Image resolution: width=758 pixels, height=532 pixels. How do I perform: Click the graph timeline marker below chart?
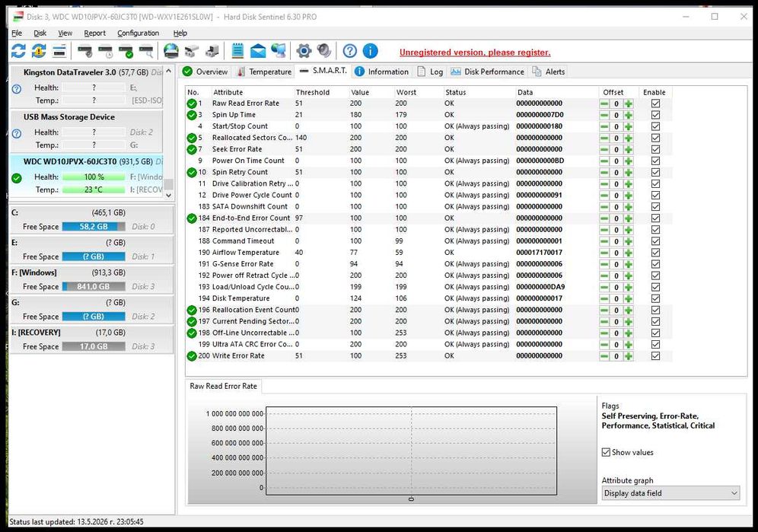coord(411,499)
